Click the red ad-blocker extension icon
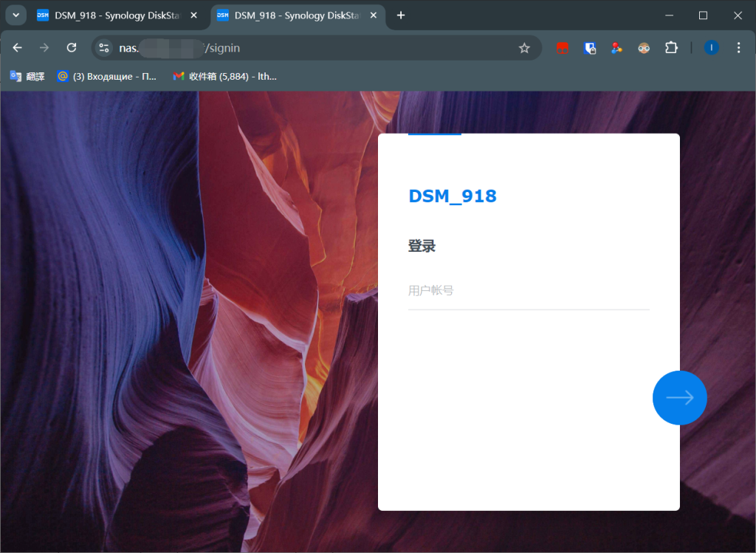Image resolution: width=756 pixels, height=553 pixels. point(562,47)
